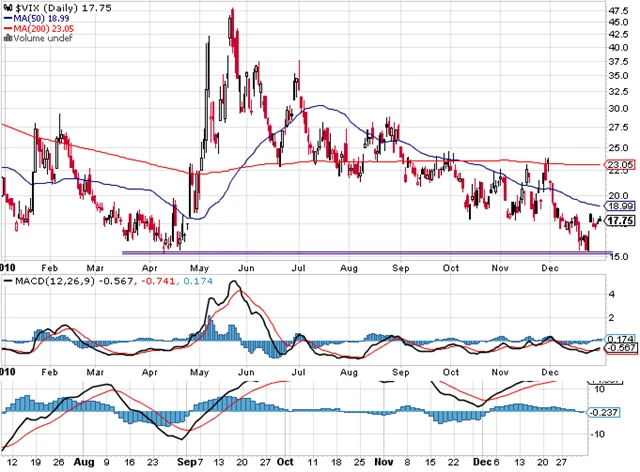The image size is (640, 472).
Task: Click the 18.99 price tag on right axis
Action: [621, 205]
